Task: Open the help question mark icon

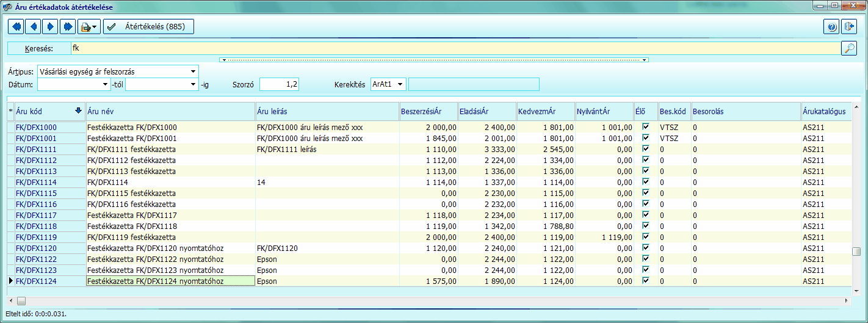Action: pyautogui.click(x=831, y=27)
